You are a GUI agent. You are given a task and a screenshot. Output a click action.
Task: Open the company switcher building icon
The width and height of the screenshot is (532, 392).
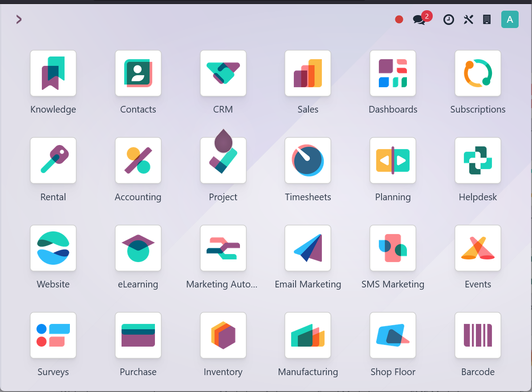pos(487,20)
